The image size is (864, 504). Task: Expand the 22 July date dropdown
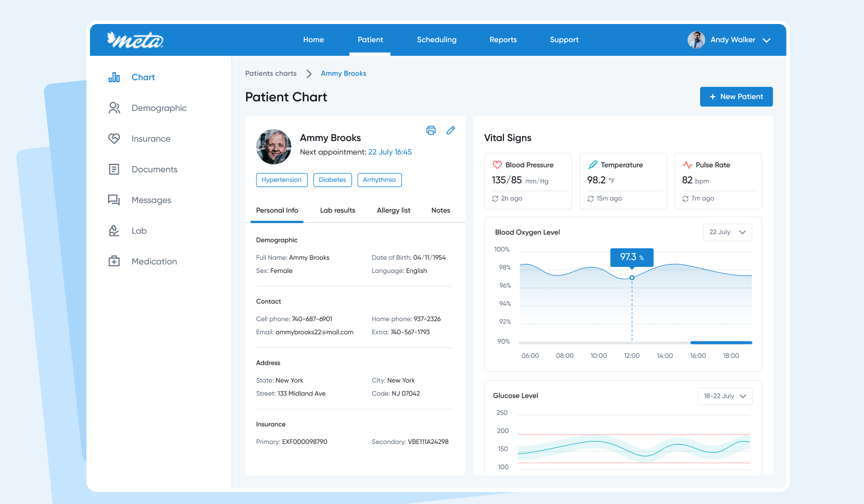727,232
